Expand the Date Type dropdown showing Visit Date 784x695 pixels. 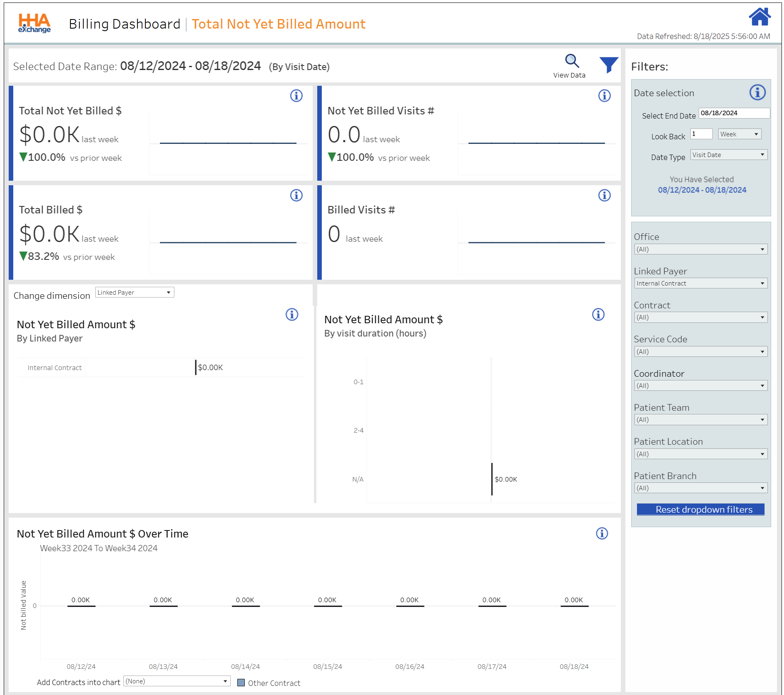(728, 155)
